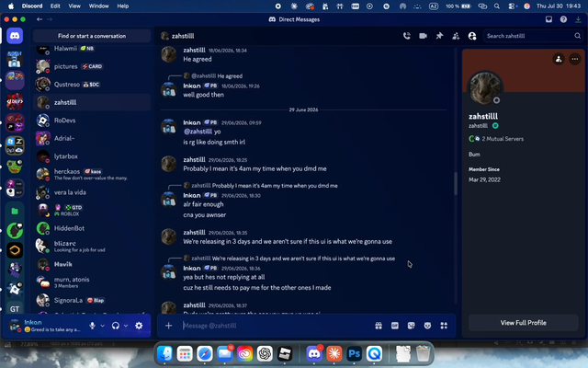Image resolution: width=588 pixels, height=368 pixels.
Task: Click the @zahstilll mention in Inkan's message
Action: click(x=198, y=132)
